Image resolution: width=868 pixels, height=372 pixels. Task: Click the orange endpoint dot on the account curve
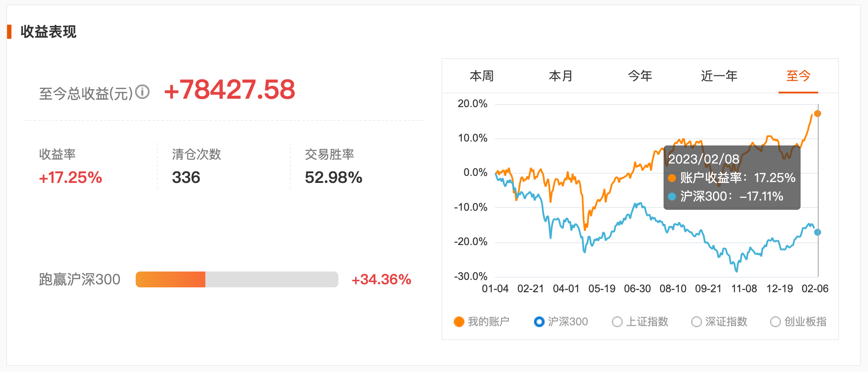(x=818, y=113)
